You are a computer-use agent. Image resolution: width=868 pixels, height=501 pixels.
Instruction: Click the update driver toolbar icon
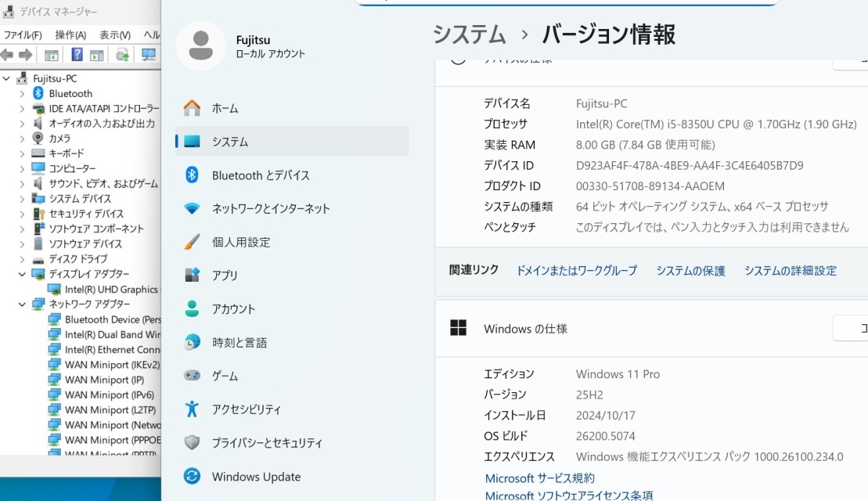(x=122, y=55)
